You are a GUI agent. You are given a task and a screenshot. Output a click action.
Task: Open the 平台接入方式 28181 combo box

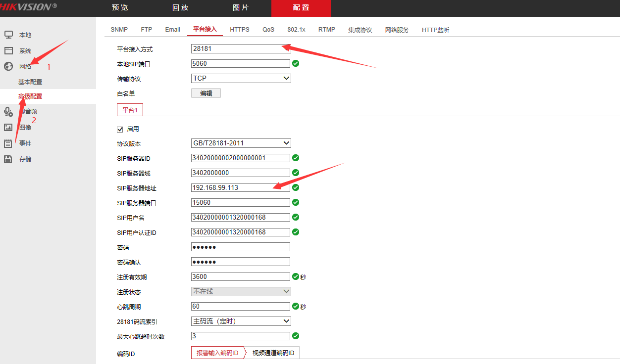241,48
